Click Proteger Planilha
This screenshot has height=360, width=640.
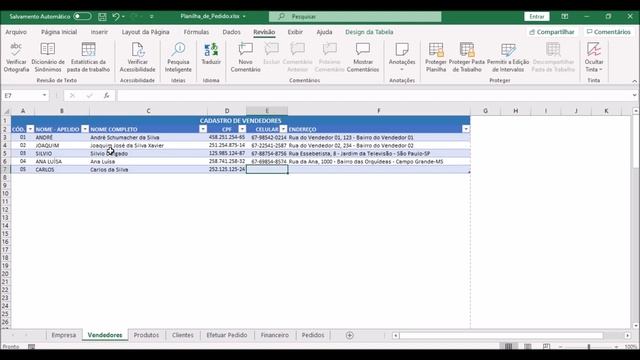[x=436, y=57]
